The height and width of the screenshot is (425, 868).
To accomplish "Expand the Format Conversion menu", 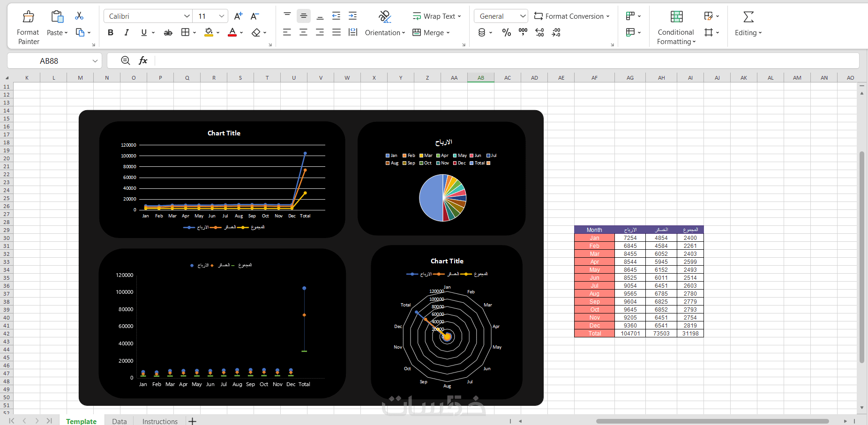I will [608, 16].
